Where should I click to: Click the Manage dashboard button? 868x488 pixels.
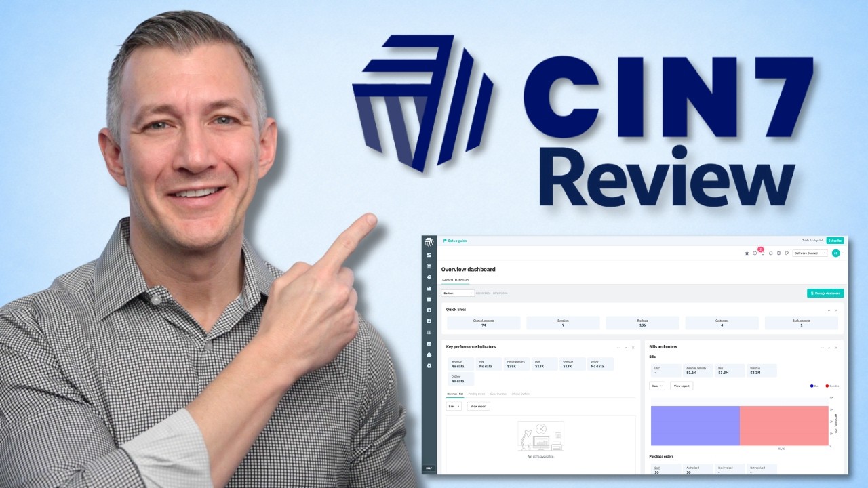825,293
